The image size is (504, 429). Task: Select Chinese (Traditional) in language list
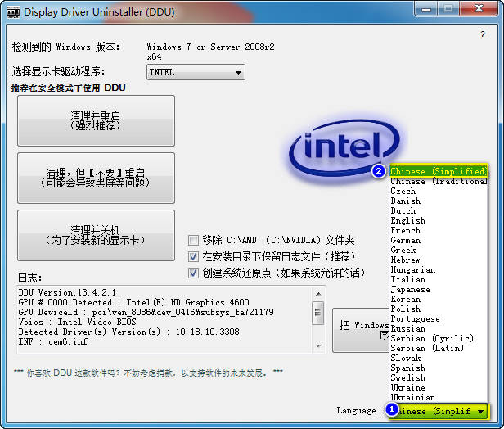coord(439,182)
